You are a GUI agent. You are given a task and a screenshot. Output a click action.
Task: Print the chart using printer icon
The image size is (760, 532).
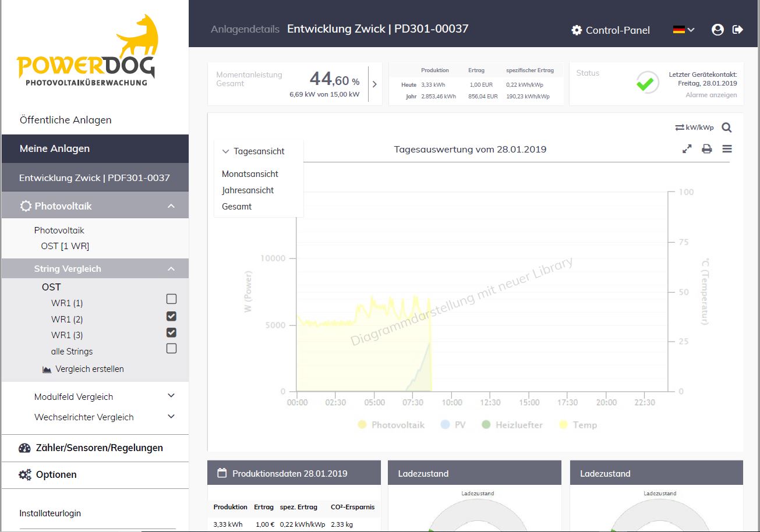click(x=706, y=149)
